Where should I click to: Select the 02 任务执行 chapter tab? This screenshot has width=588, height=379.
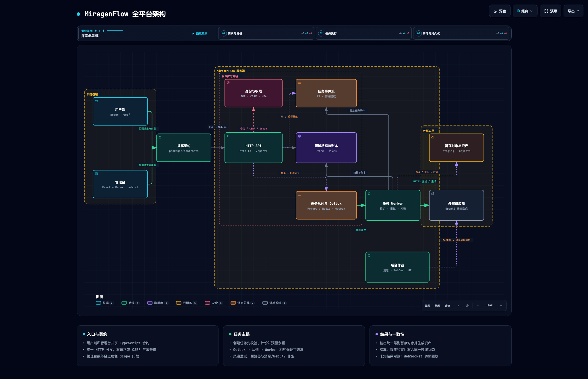coord(364,33)
